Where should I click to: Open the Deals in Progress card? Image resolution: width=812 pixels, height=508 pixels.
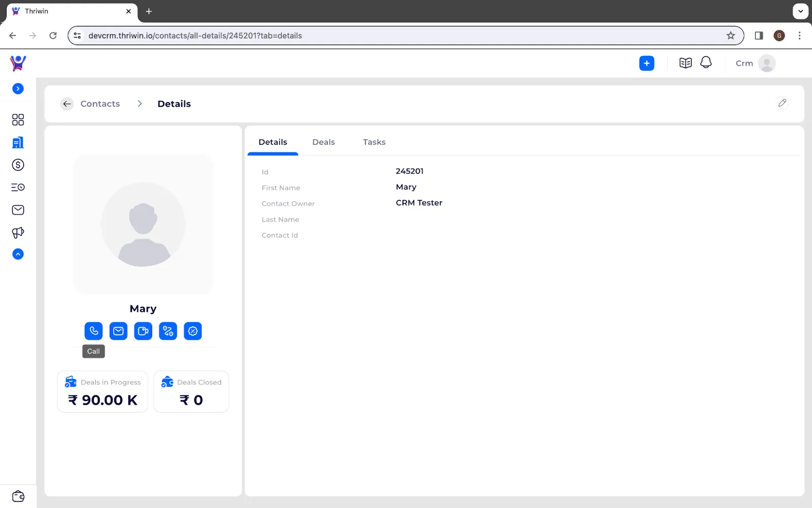click(103, 392)
